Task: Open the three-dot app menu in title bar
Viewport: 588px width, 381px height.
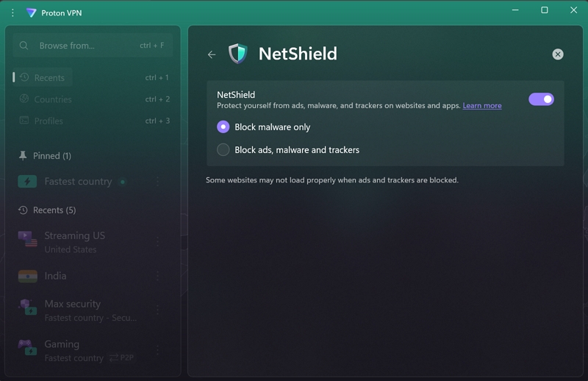Action: pos(12,13)
